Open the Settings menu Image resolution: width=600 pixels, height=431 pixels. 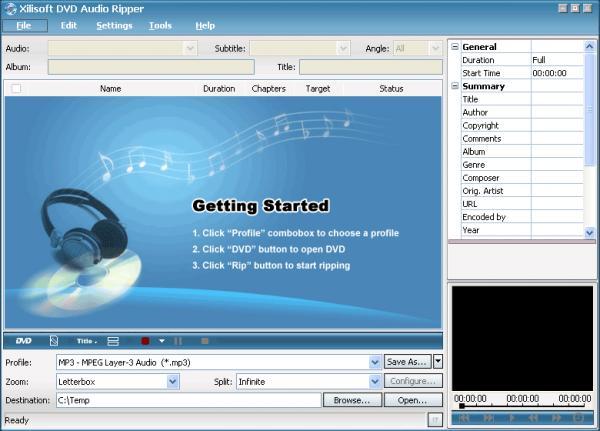tap(114, 26)
